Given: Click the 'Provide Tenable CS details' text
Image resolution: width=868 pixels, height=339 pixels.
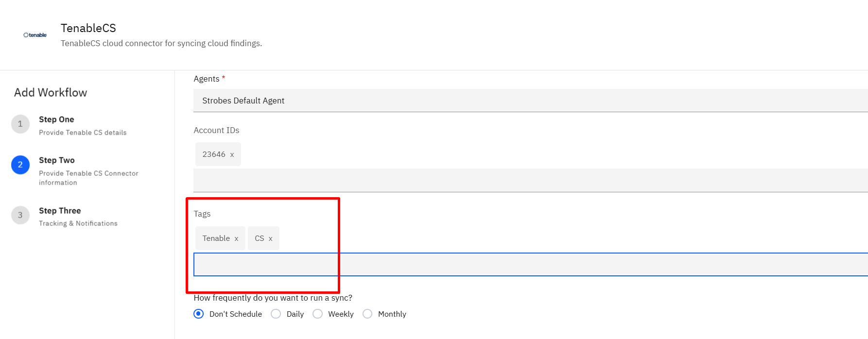Looking at the screenshot, I should coord(83,133).
